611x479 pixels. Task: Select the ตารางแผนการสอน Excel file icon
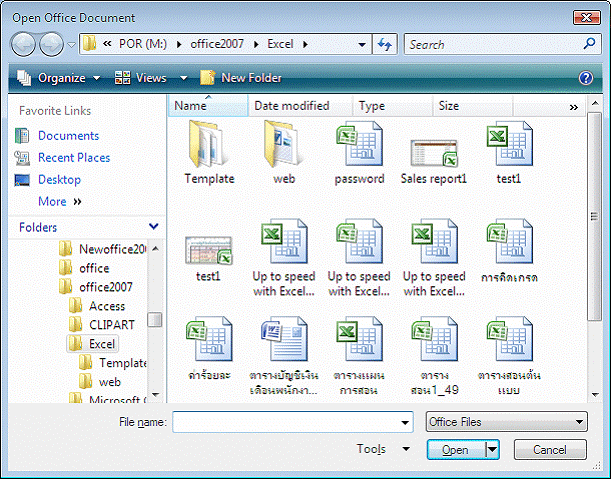(359, 339)
